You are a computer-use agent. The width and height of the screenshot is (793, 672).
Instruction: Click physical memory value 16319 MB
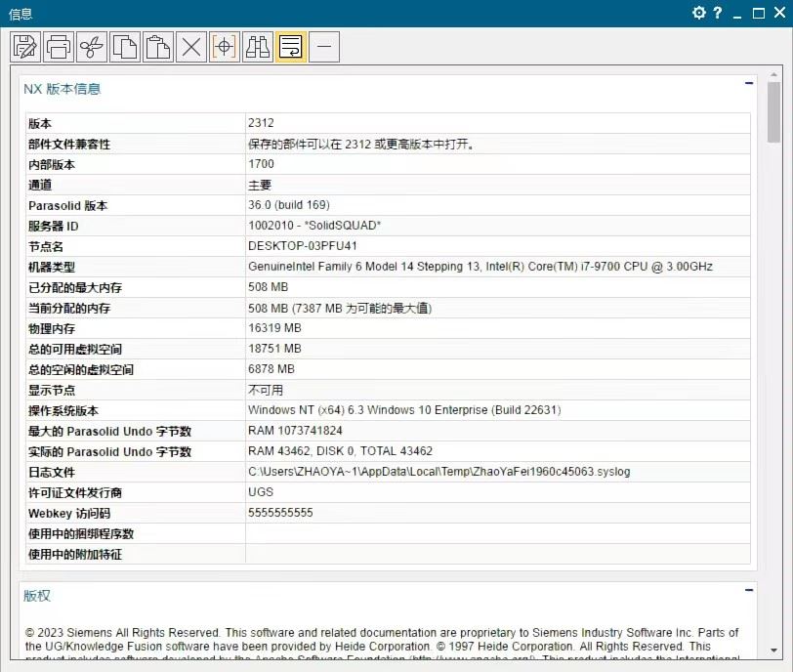click(x=274, y=328)
